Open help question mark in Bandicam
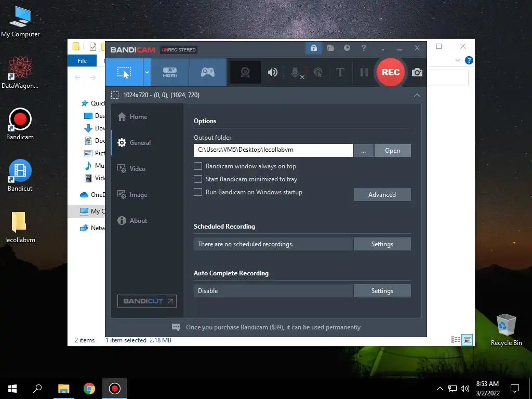 pos(364,48)
